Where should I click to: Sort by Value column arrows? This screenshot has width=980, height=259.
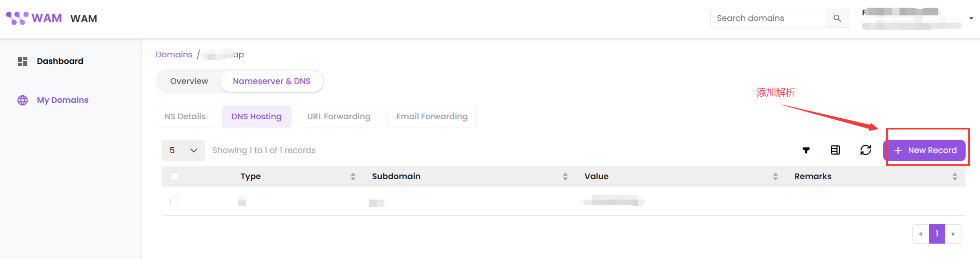[775, 177]
